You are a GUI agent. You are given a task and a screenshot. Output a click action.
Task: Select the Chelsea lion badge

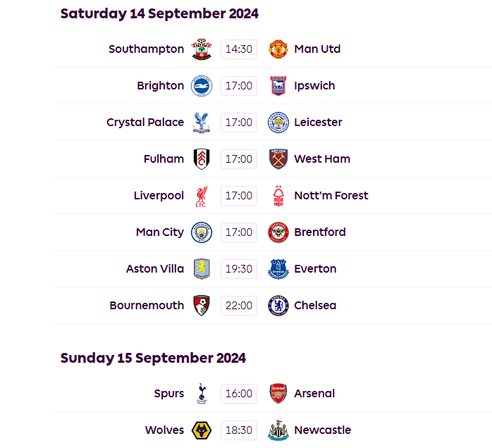tap(278, 306)
